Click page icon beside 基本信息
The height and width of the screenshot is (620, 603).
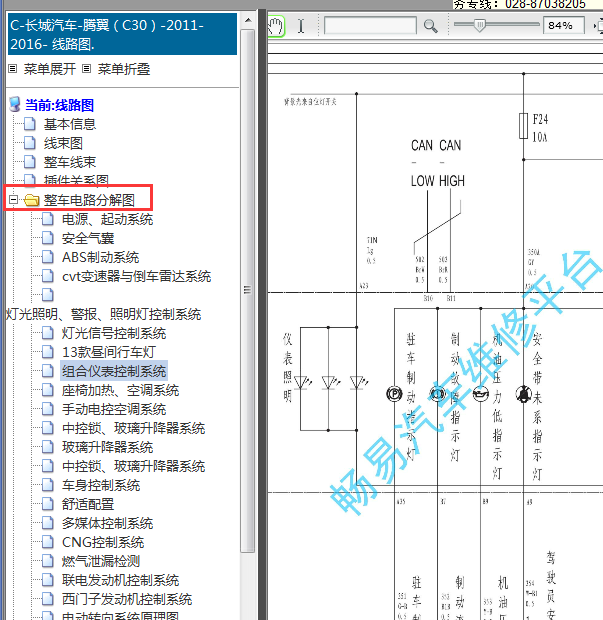[30, 124]
